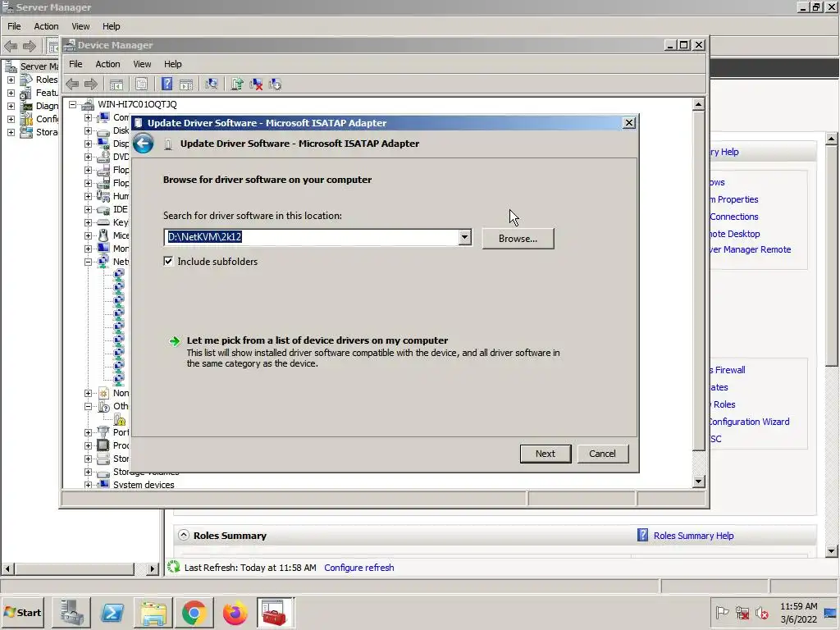Click Server Manager right pane scrollbar thumb
The height and width of the screenshot is (630, 840).
[x=831, y=254]
